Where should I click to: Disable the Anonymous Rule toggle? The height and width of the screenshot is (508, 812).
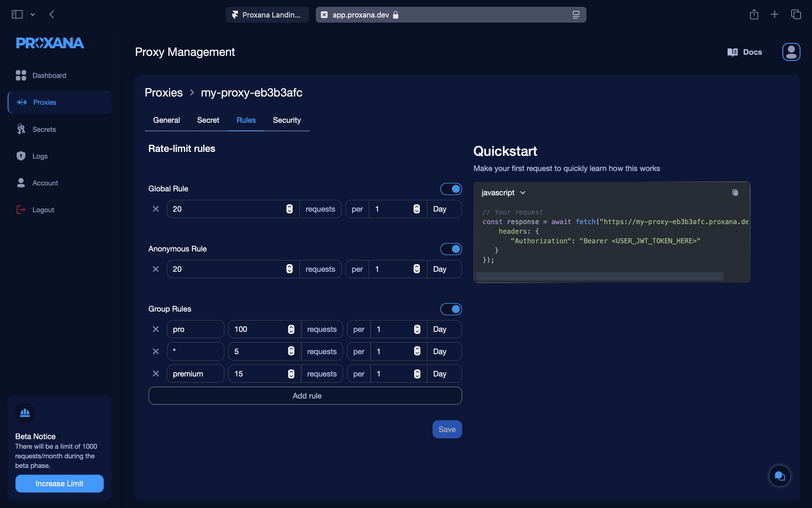pos(451,249)
